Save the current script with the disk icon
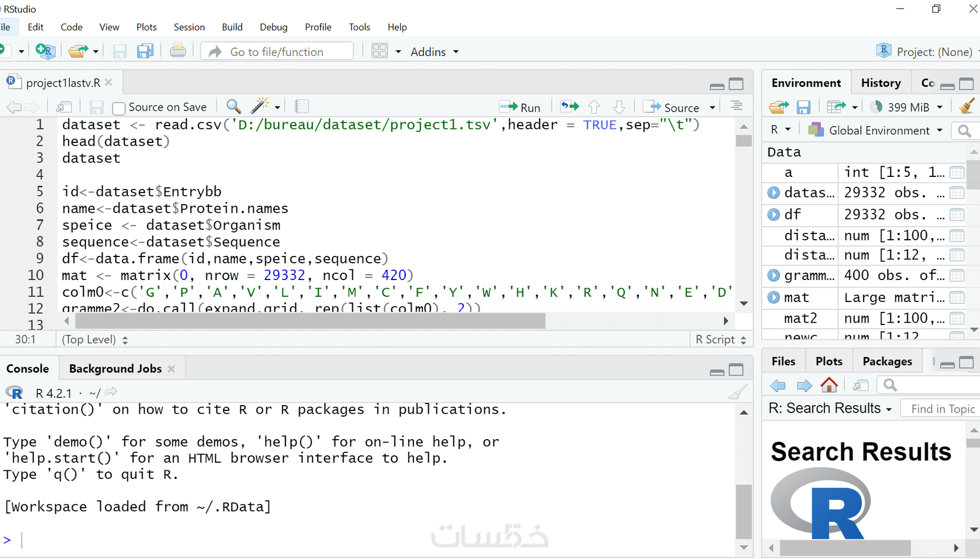Viewport: 980px width, 559px height. click(96, 107)
